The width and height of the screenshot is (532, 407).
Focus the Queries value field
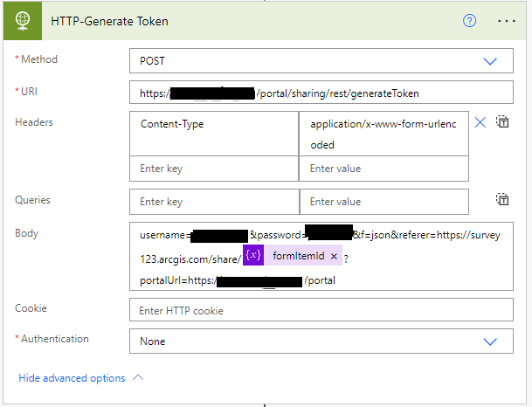coord(383,202)
